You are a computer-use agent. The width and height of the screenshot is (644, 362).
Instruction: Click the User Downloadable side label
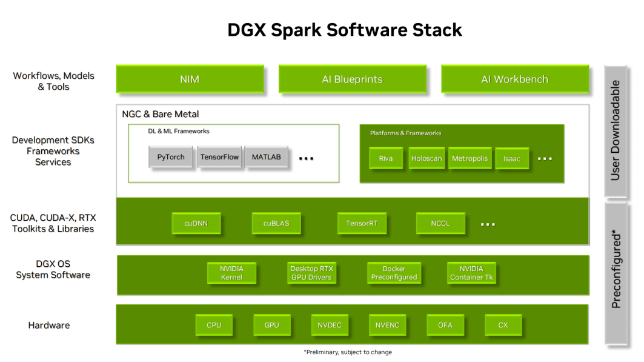tap(616, 130)
